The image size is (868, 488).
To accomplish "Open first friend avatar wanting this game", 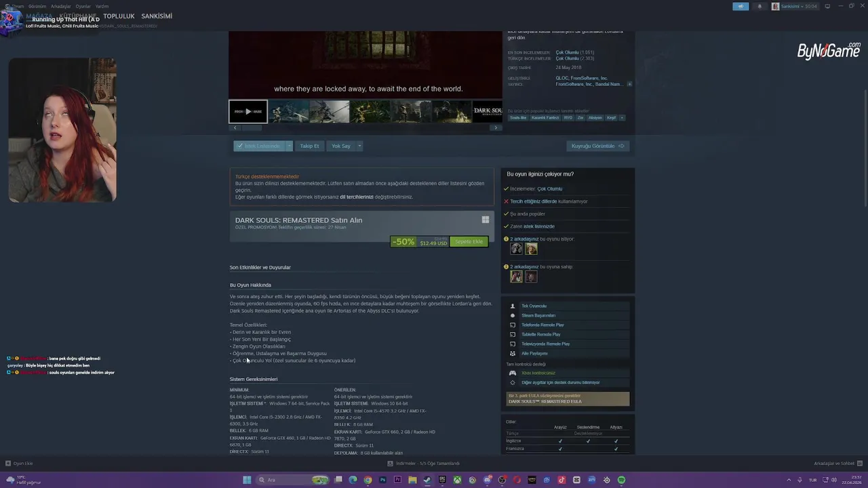I will point(517,249).
